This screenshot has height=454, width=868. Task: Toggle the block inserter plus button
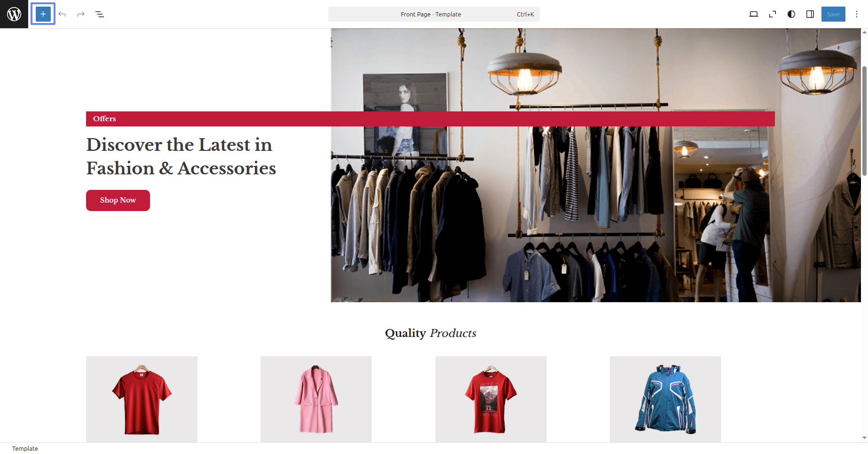point(43,14)
